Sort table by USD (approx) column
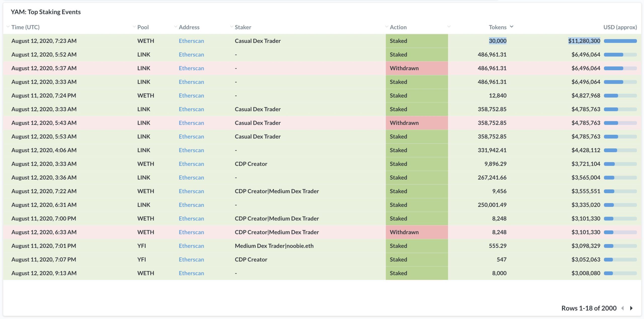Image resolution: width=644 pixels, height=319 pixels. click(x=620, y=27)
